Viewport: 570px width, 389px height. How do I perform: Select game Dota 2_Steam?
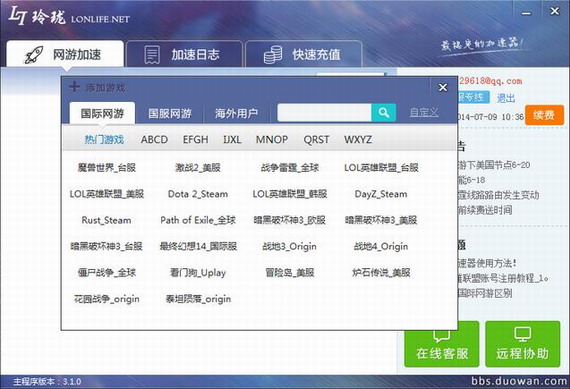pos(198,194)
